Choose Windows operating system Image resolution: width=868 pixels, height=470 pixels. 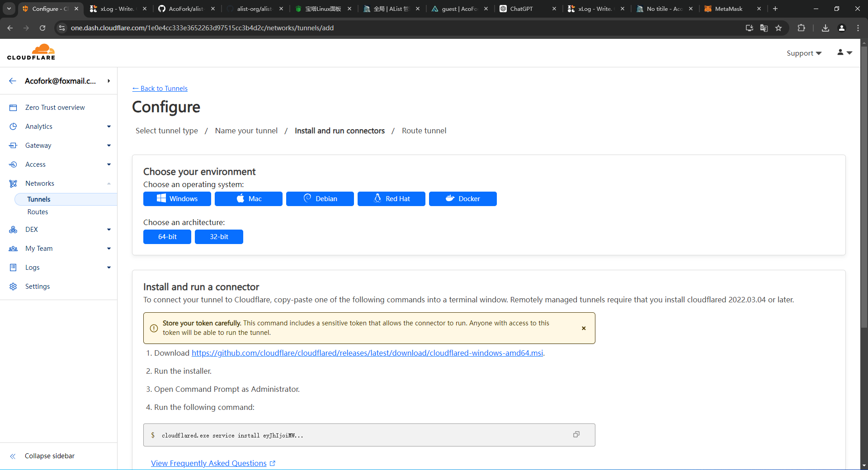pyautogui.click(x=177, y=199)
